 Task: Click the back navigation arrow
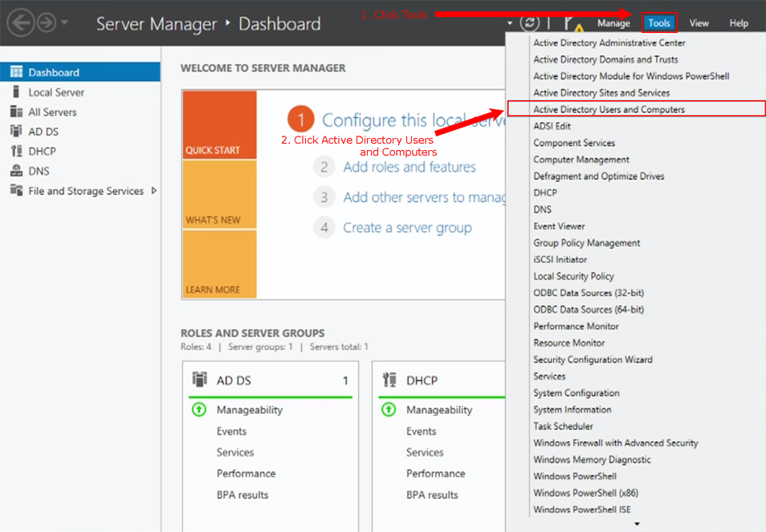click(x=21, y=22)
